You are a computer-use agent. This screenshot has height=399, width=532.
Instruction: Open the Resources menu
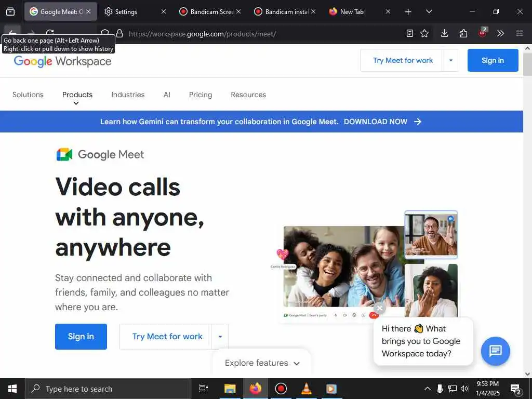(248, 95)
